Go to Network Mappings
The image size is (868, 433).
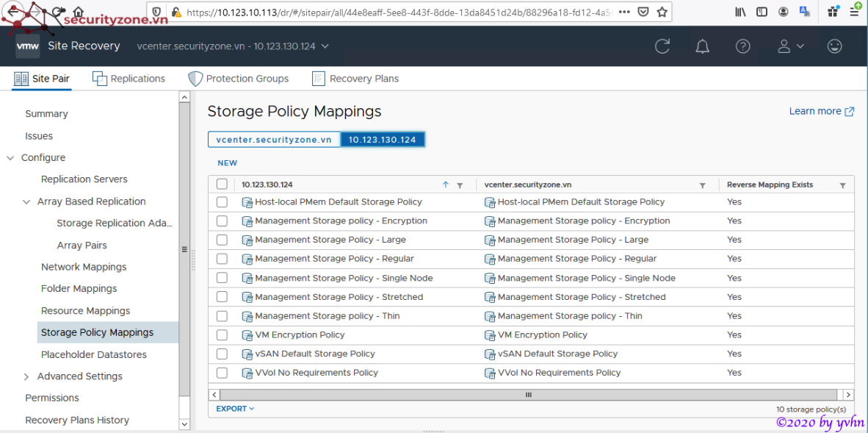(84, 268)
